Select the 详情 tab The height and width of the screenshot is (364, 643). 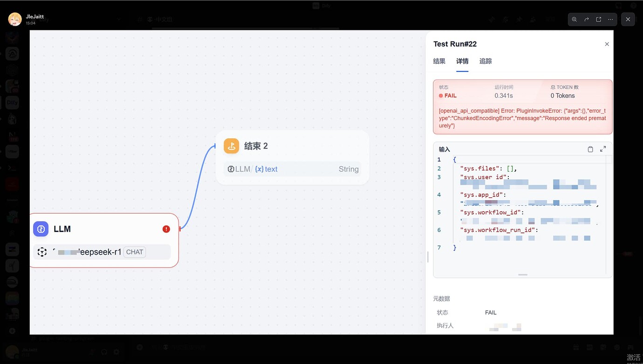point(462,61)
